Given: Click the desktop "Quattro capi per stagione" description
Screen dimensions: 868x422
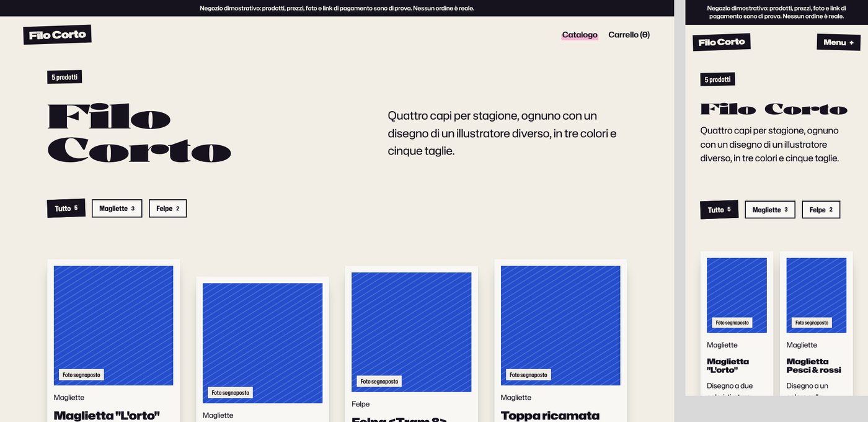Looking at the screenshot, I should 502,133.
